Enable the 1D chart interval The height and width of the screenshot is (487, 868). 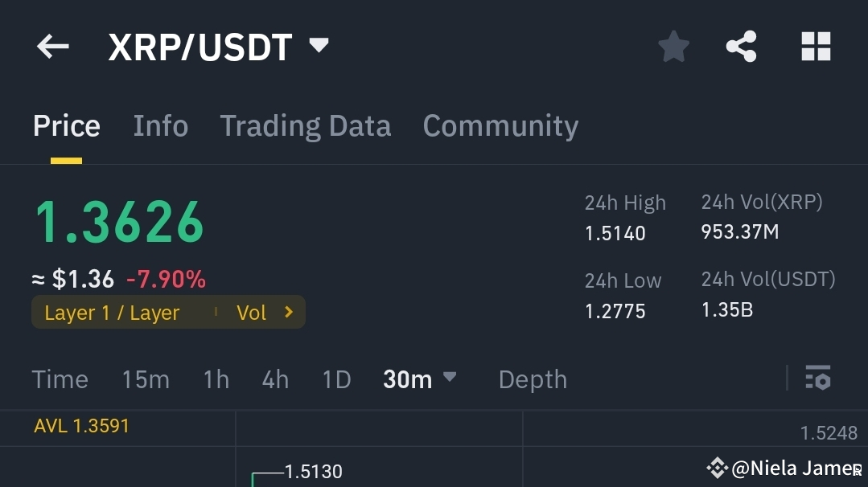tap(336, 379)
